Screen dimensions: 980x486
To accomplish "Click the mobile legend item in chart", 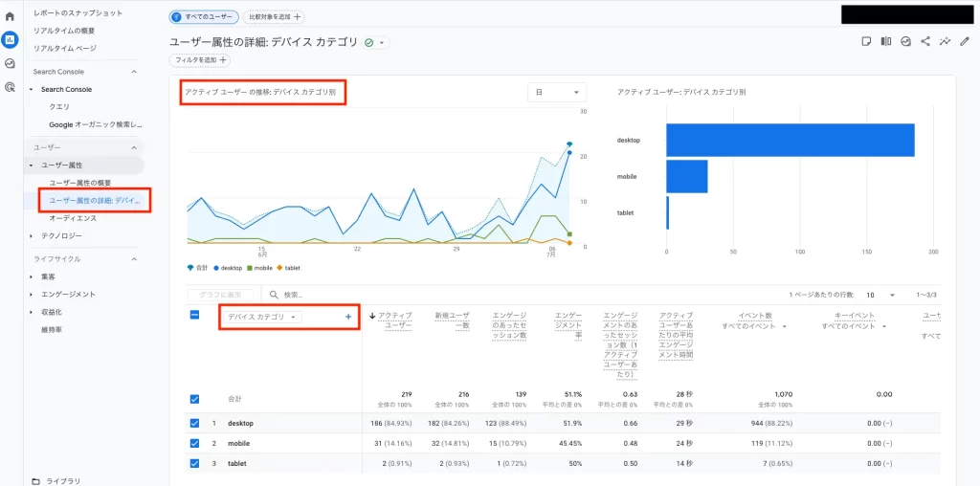I will [x=258, y=268].
